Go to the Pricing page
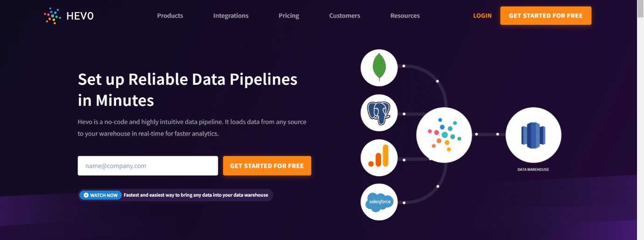644x240 pixels. (x=289, y=16)
